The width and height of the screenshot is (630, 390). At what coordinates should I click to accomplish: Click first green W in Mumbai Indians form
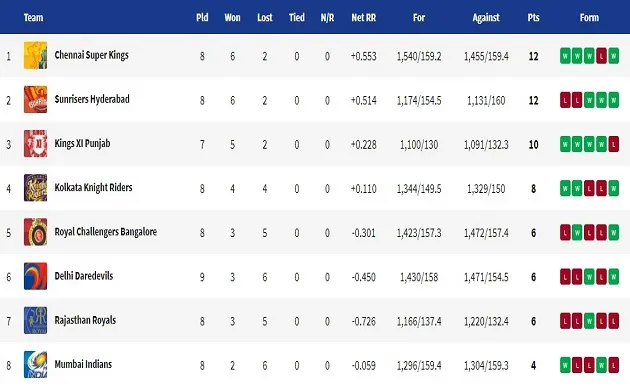pyautogui.click(x=565, y=365)
